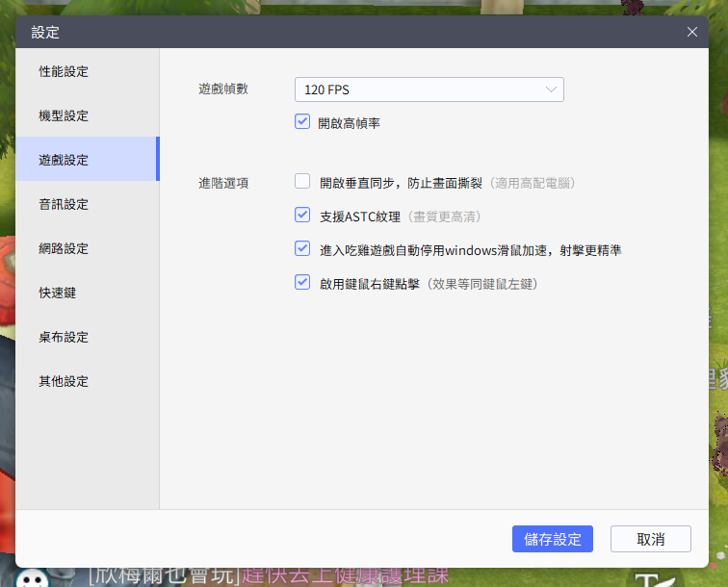Toggle the 支援ASTC紋理 checkbox
728x587 pixels.
(302, 215)
